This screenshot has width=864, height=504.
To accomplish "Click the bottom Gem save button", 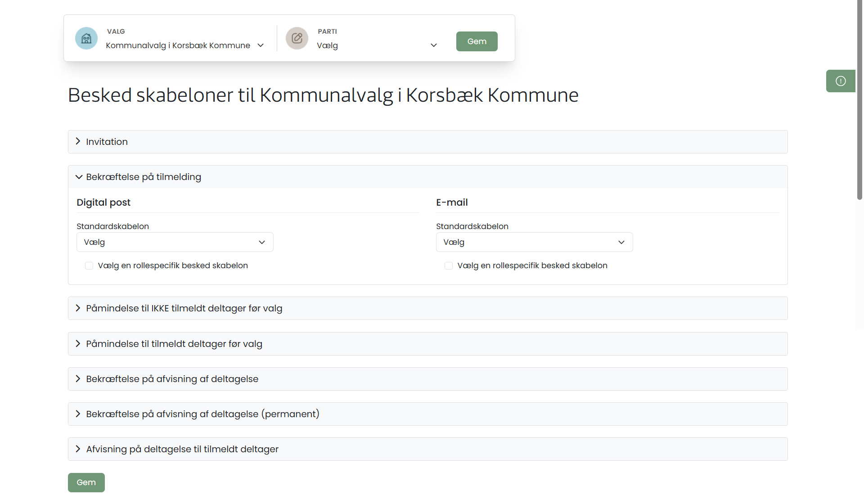I will [86, 482].
